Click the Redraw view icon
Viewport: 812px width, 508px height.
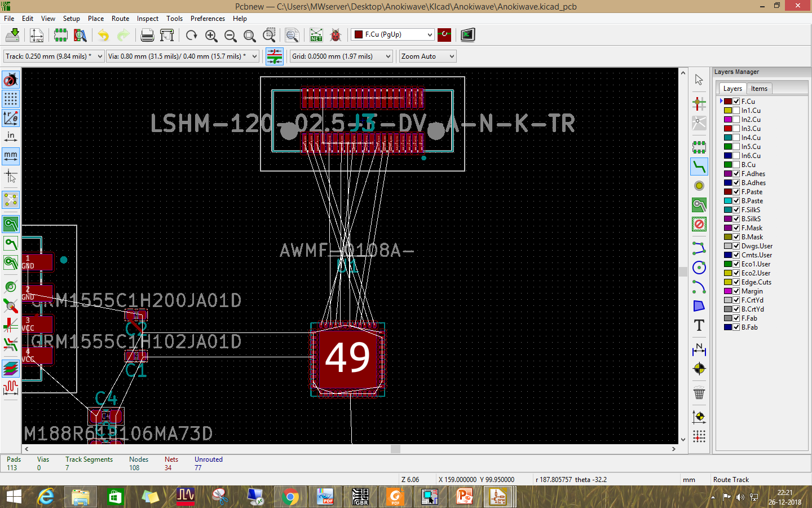point(192,35)
